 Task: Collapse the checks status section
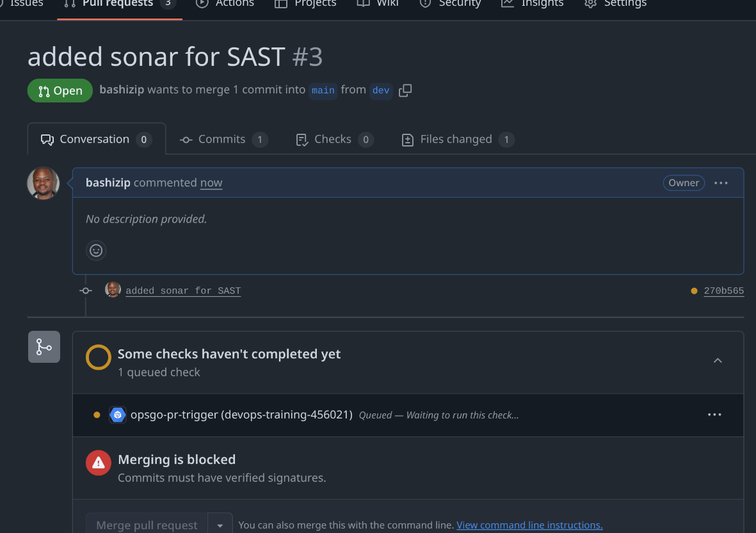718,360
